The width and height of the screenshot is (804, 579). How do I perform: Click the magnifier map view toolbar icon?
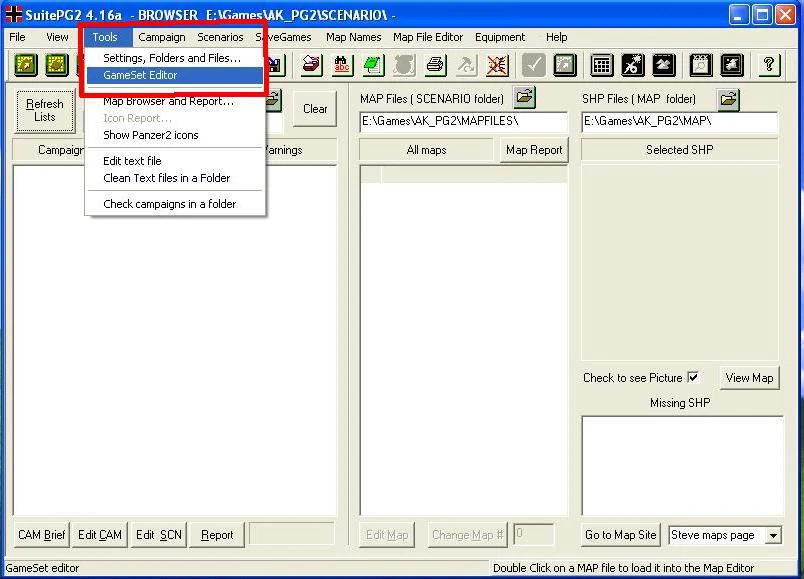tap(700, 65)
